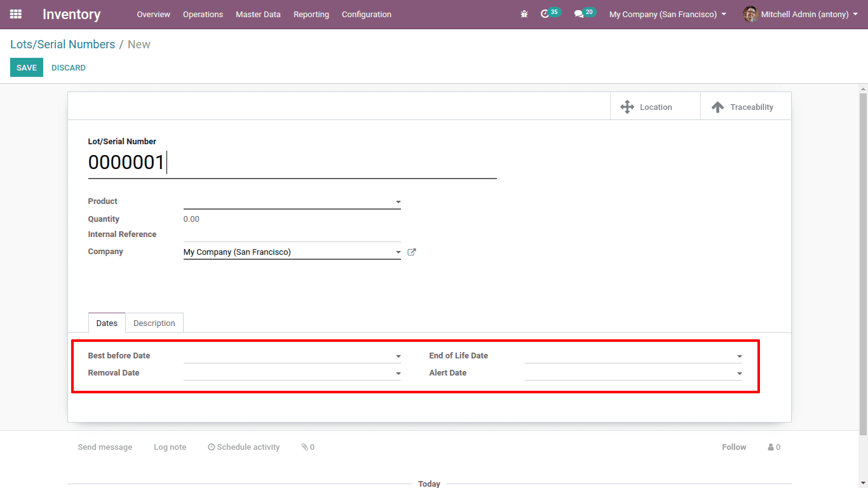Click the Location move-arrows icon
The width and height of the screenshot is (868, 488).
pos(627,107)
